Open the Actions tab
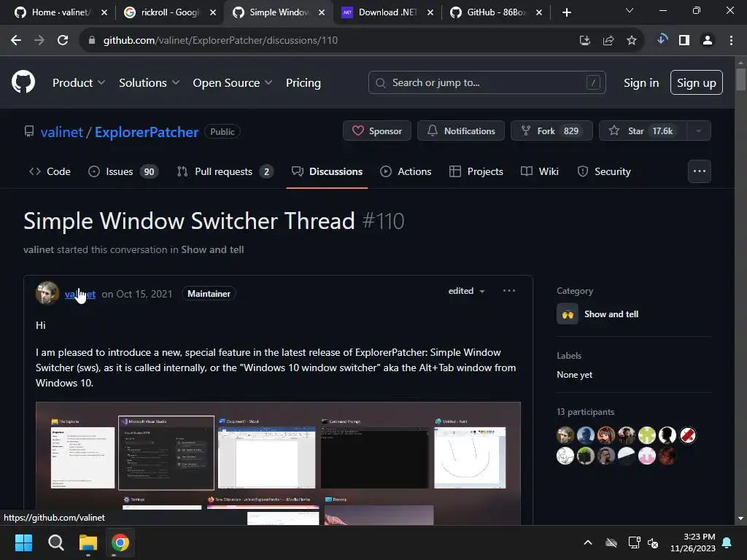747x560 pixels. pyautogui.click(x=406, y=171)
